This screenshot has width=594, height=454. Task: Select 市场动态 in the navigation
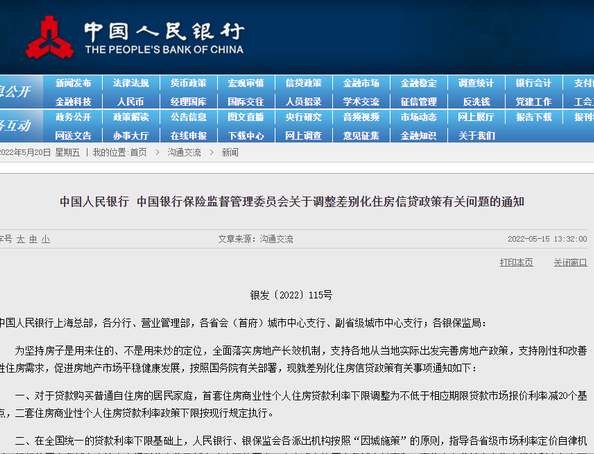tap(419, 117)
